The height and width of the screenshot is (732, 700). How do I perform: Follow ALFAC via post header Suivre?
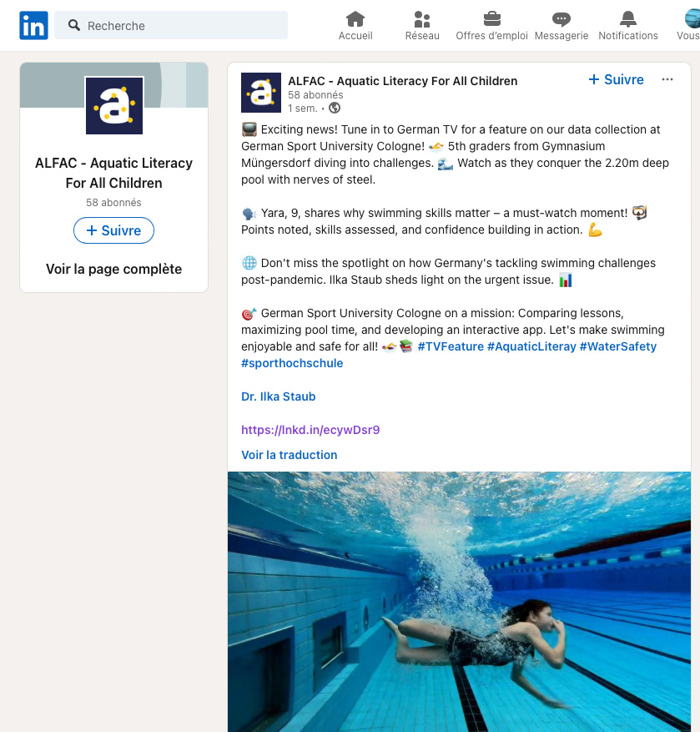(617, 79)
